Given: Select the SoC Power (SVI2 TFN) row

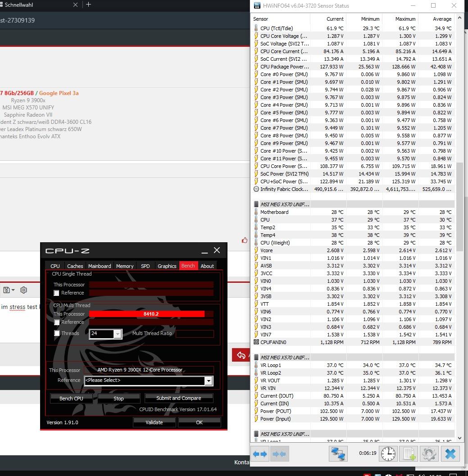Looking at the screenshot, I should [353, 174].
